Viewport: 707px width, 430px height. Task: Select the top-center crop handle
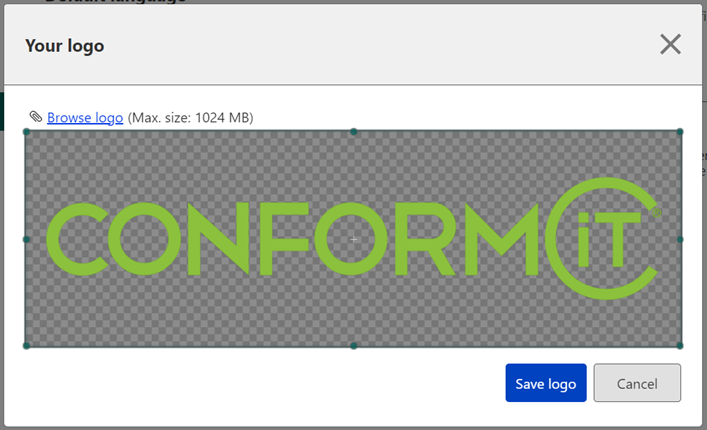354,132
